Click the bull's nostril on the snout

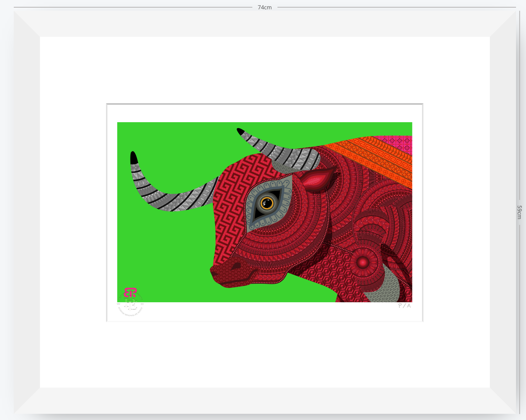point(236,266)
